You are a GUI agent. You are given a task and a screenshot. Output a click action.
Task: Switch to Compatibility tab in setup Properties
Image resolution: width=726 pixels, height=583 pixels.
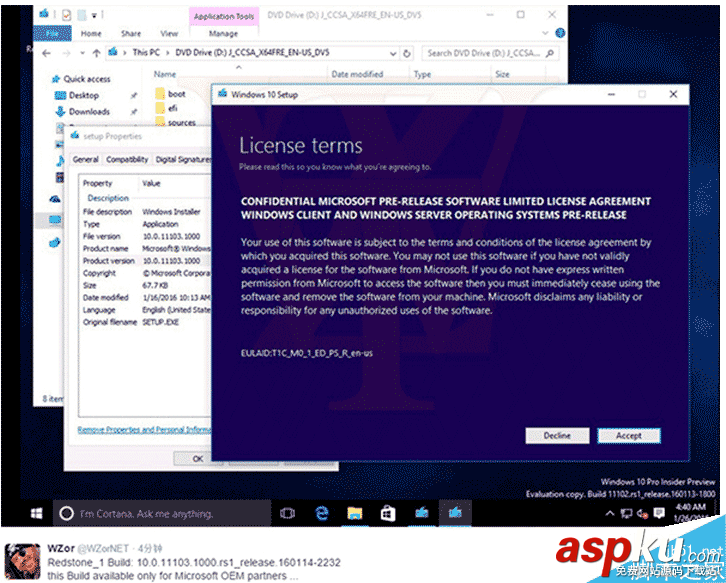pyautogui.click(x=127, y=159)
